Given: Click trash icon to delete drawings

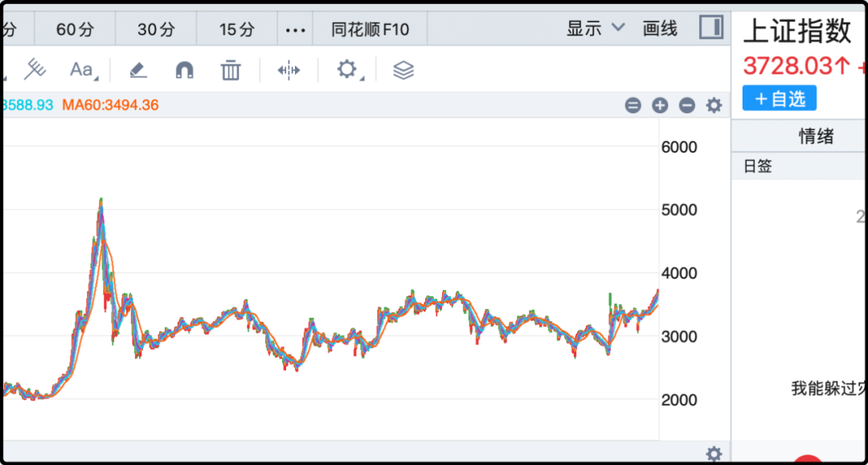Looking at the screenshot, I should click(231, 70).
